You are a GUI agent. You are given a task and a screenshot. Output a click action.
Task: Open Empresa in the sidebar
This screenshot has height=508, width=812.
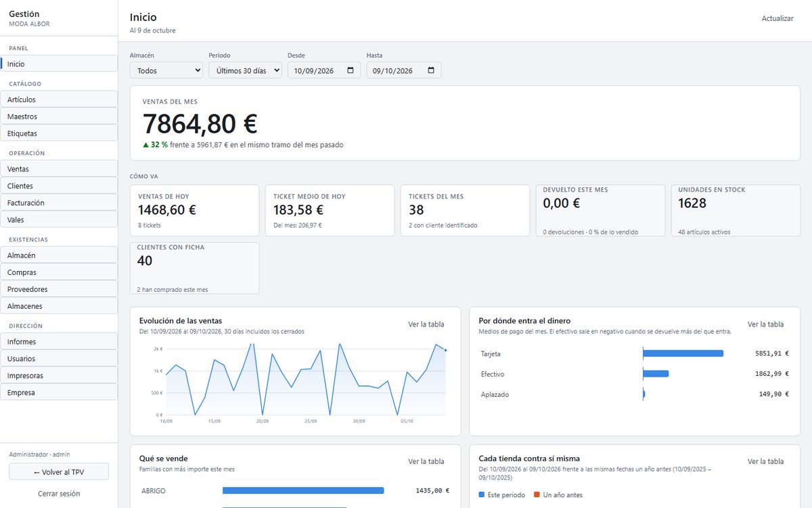(x=59, y=392)
